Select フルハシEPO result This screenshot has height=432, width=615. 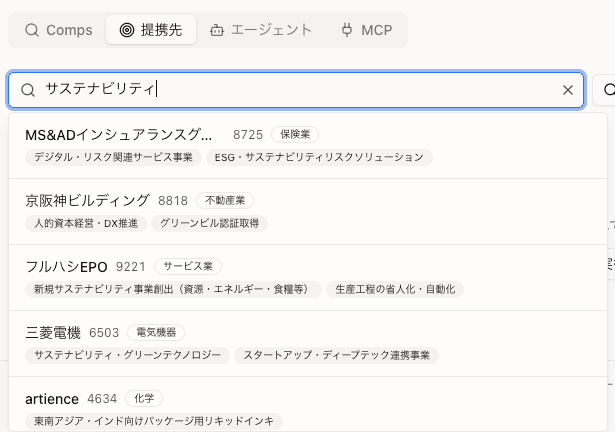pyautogui.click(x=308, y=278)
